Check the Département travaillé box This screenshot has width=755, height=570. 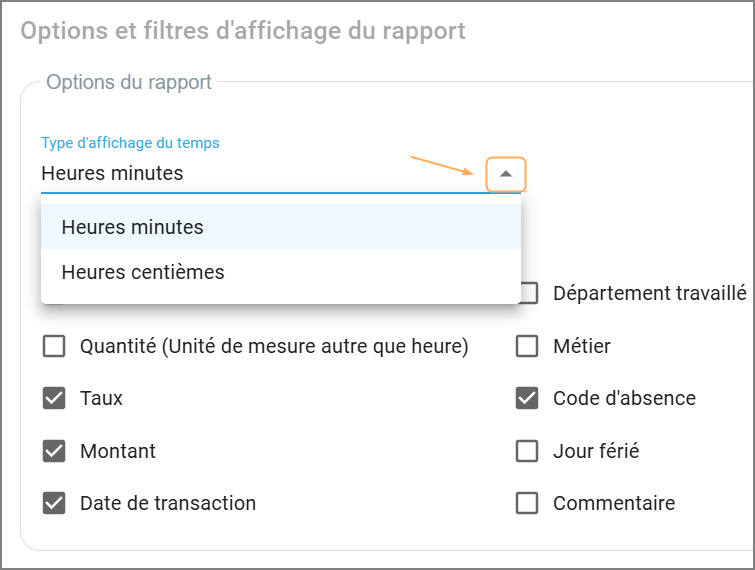click(527, 293)
